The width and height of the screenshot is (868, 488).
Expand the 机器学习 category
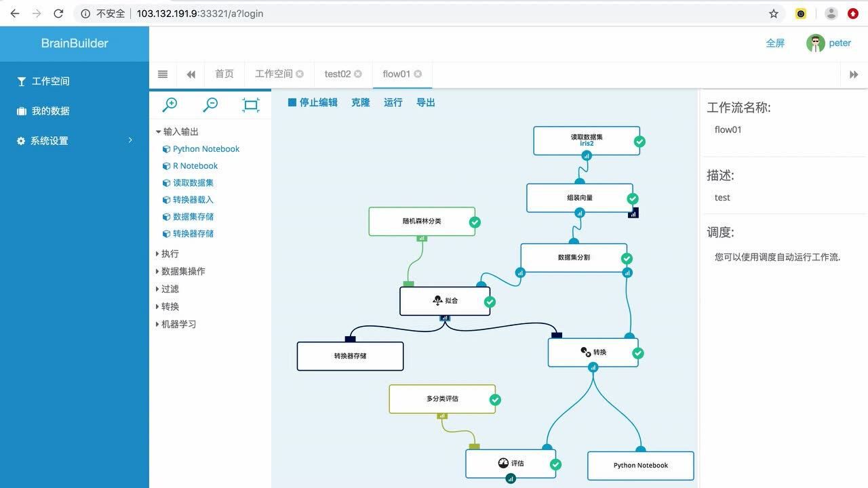(x=176, y=324)
